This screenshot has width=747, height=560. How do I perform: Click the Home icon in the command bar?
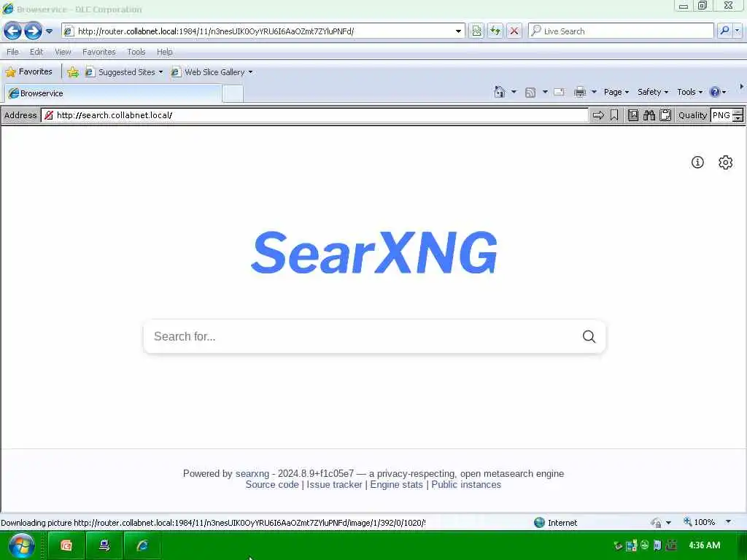(499, 92)
